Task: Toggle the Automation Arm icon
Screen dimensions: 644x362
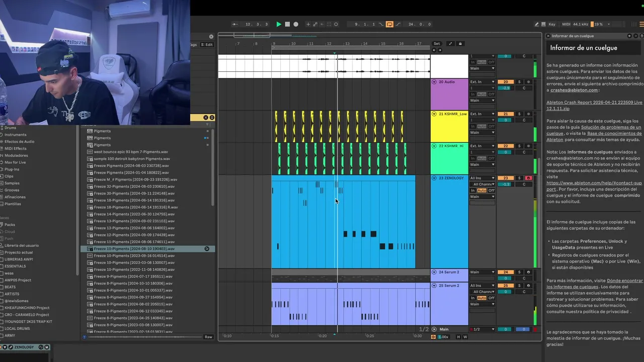Action: point(315,24)
